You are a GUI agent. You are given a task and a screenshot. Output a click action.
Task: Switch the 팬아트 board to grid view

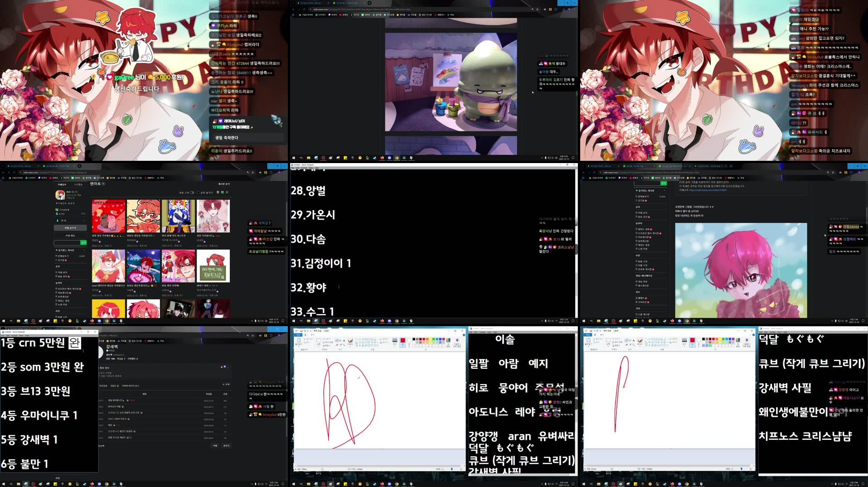click(x=222, y=192)
